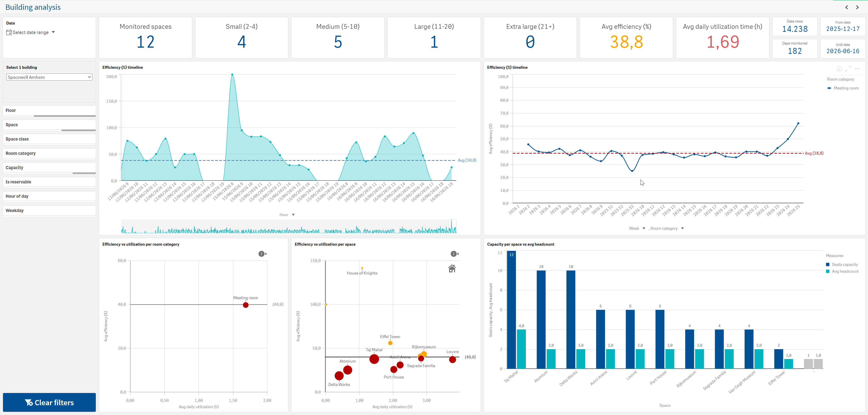The width and height of the screenshot is (868, 415).
Task: Toggle Meeting room legend entry
Action: (843, 88)
